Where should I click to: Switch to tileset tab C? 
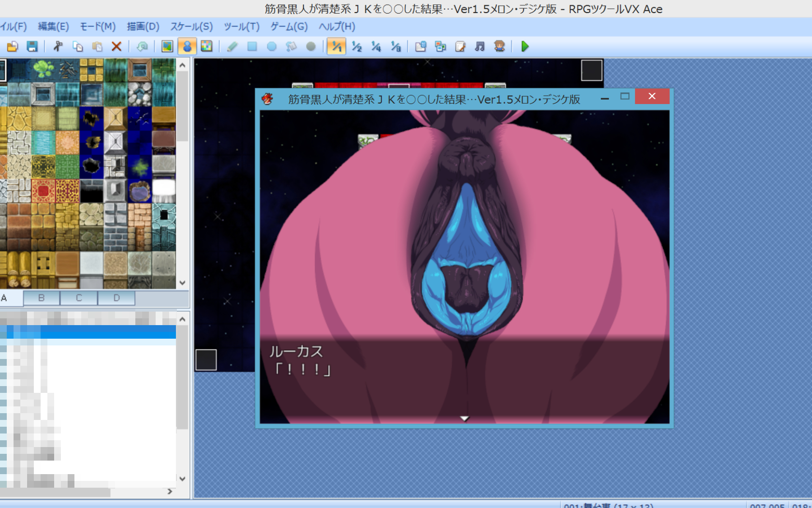coord(79,298)
